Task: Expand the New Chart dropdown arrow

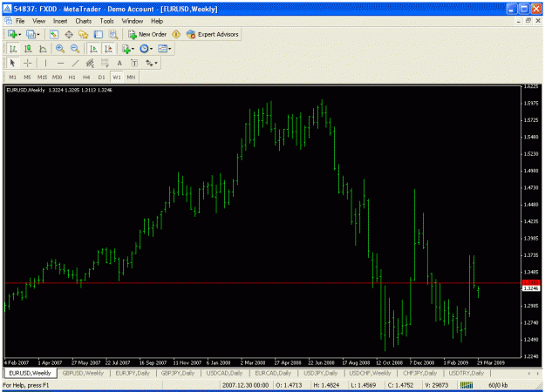Action: click(20, 35)
